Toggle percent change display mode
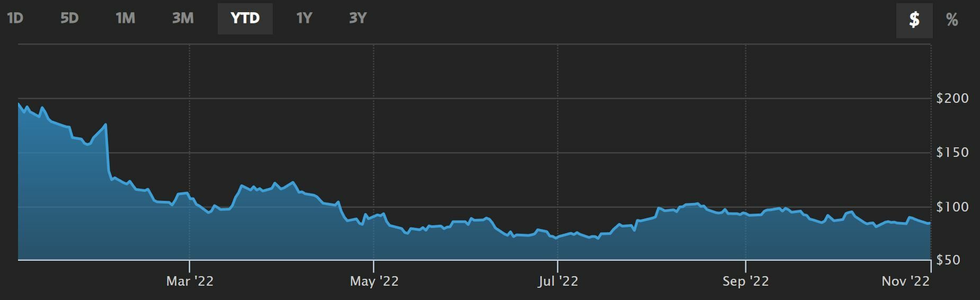Screen dimensions: 980x300 [x=952, y=21]
